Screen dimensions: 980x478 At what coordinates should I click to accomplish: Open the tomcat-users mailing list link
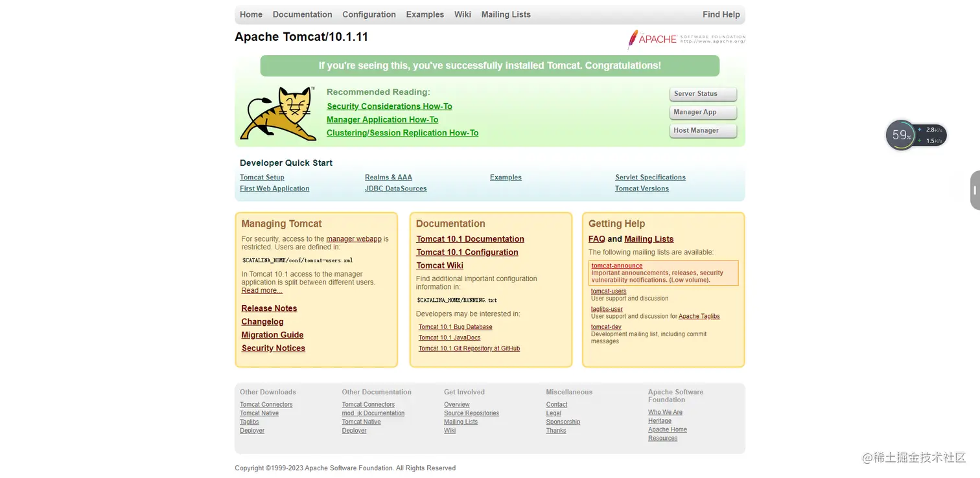point(609,291)
